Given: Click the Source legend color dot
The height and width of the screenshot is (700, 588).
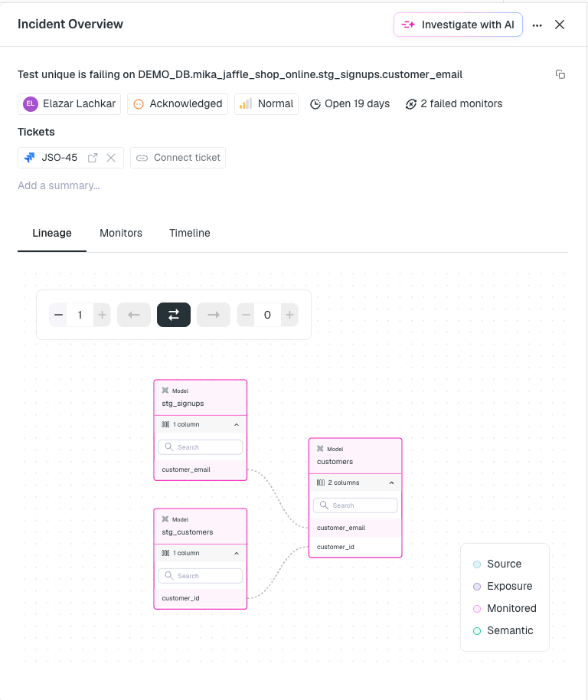Looking at the screenshot, I should pyautogui.click(x=477, y=564).
